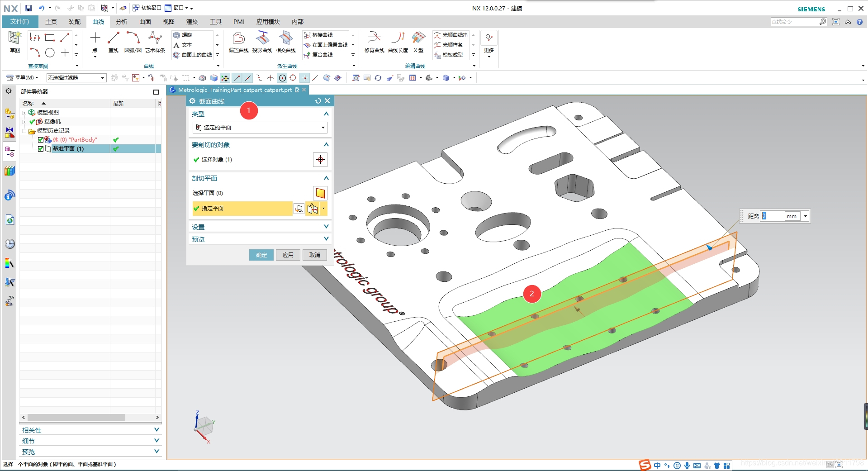Click the 切换窗口 button
868x471 pixels.
click(x=147, y=8)
